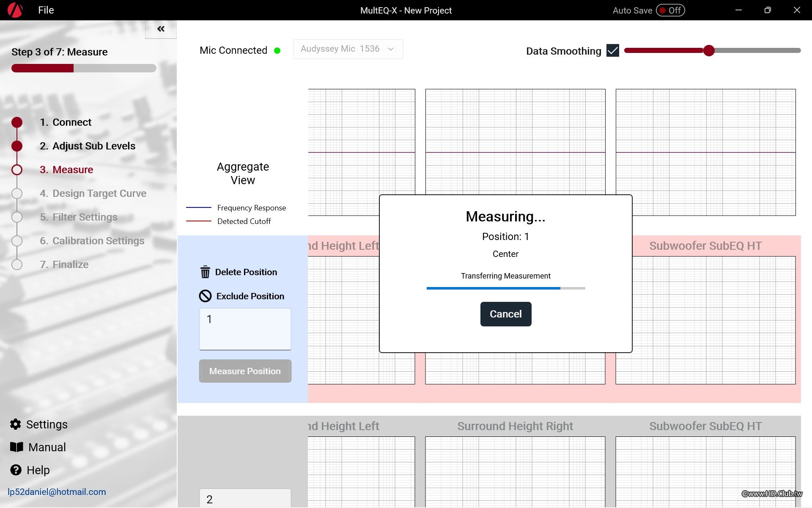Image resolution: width=812 pixels, height=508 pixels.
Task: Open Settings via gear icon
Action: pyautogui.click(x=16, y=424)
